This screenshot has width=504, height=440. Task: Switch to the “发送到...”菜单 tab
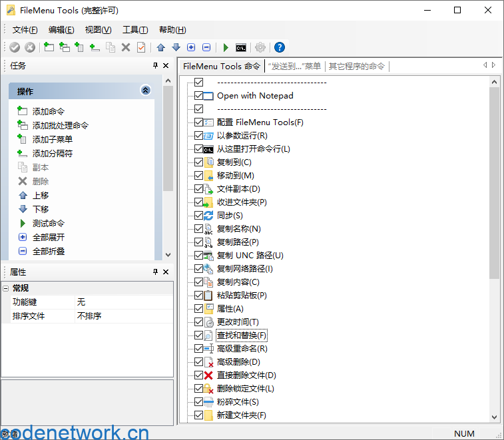pyautogui.click(x=294, y=66)
